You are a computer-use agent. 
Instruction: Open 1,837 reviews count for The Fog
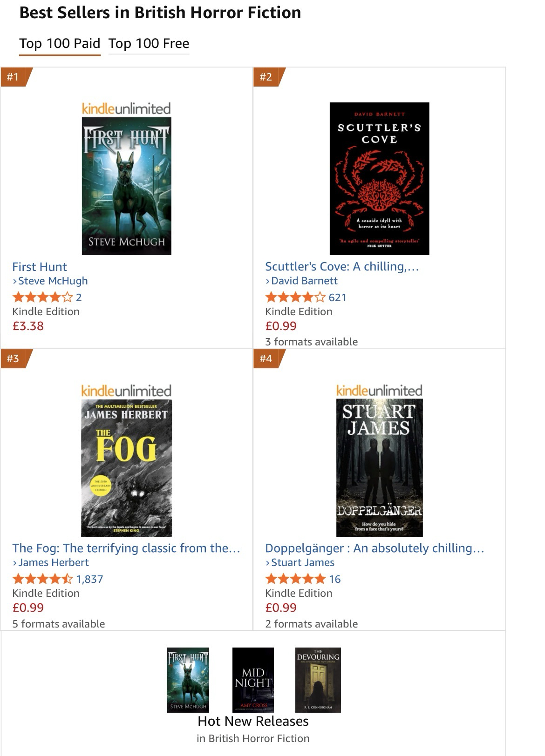[89, 580]
